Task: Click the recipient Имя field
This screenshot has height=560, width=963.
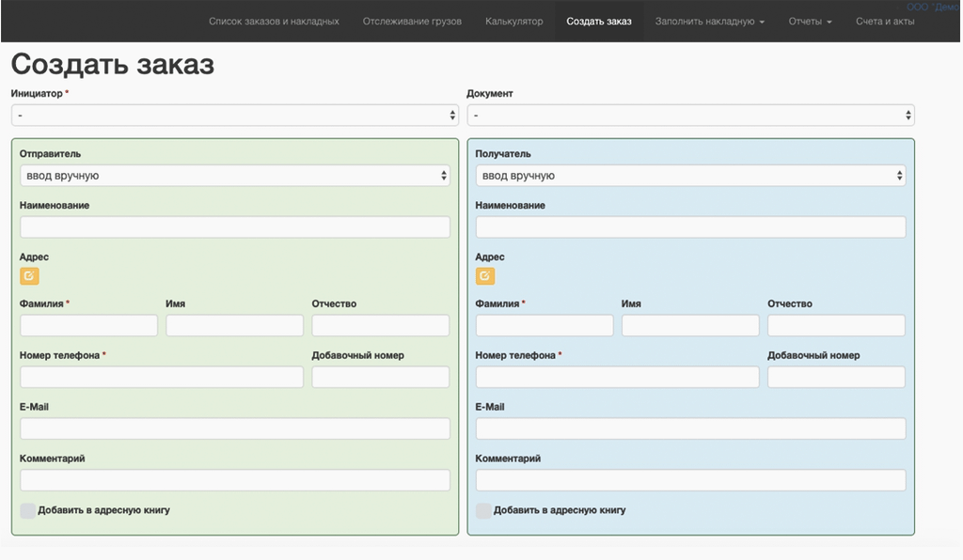Action: 690,325
